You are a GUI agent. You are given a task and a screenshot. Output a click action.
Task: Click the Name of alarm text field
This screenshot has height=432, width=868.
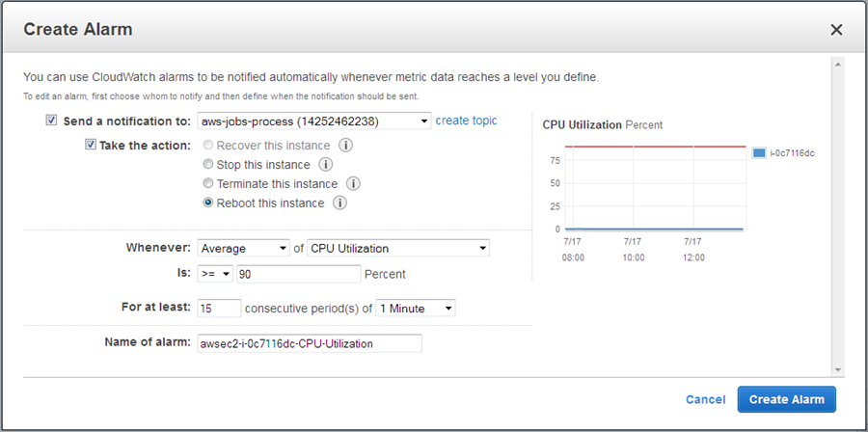[309, 343]
